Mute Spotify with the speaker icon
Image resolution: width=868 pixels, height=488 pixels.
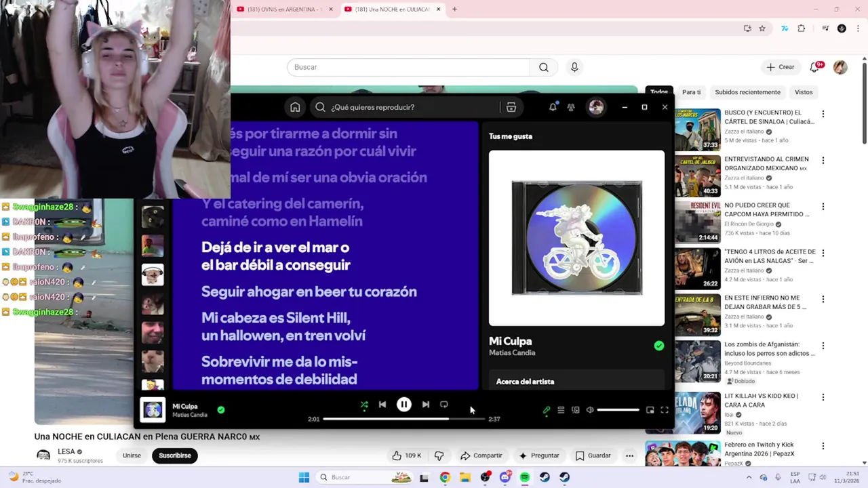click(x=590, y=410)
